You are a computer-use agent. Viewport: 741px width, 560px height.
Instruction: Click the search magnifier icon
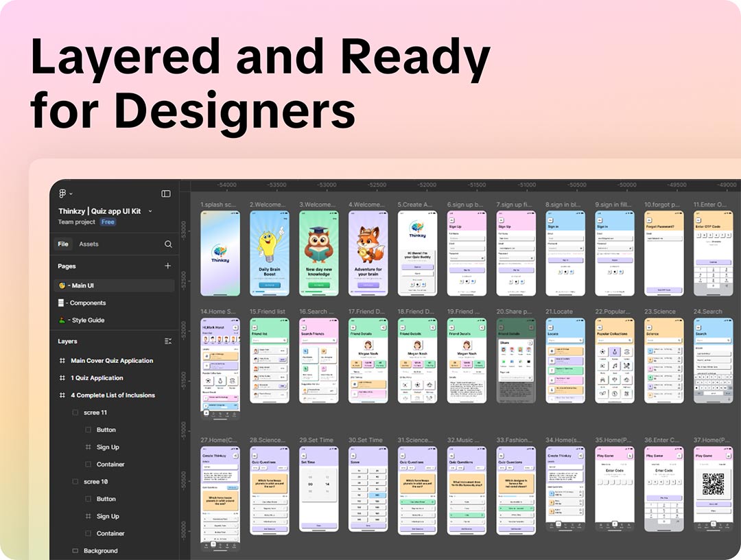pos(168,244)
